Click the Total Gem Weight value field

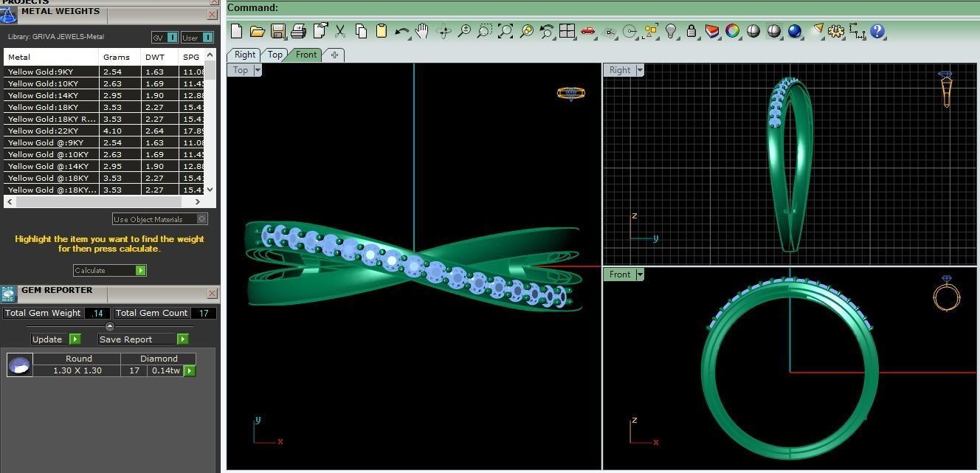pyautogui.click(x=97, y=313)
